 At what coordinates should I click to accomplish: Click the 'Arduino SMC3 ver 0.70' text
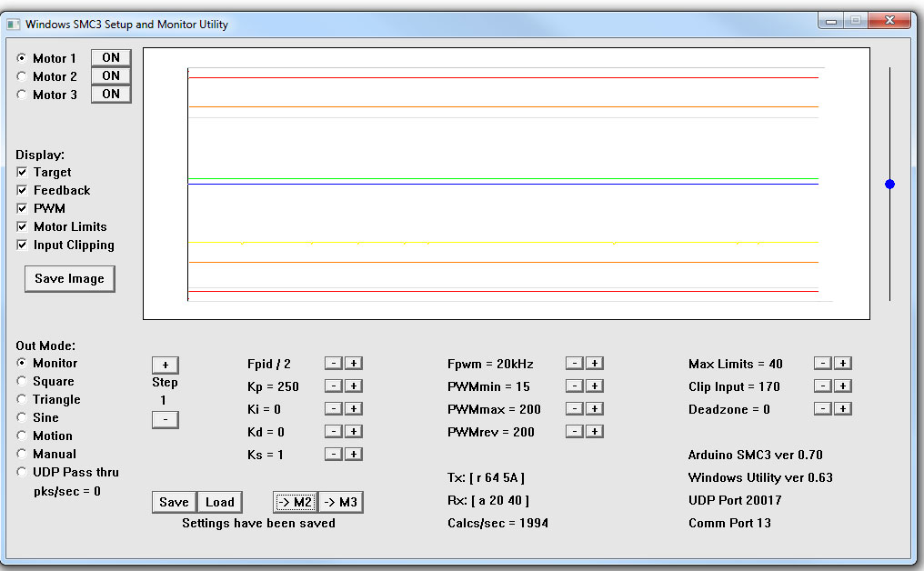tap(756, 455)
